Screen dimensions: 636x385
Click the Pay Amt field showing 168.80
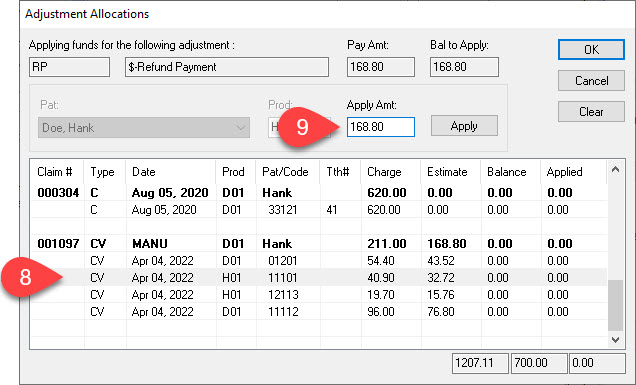tap(380, 67)
